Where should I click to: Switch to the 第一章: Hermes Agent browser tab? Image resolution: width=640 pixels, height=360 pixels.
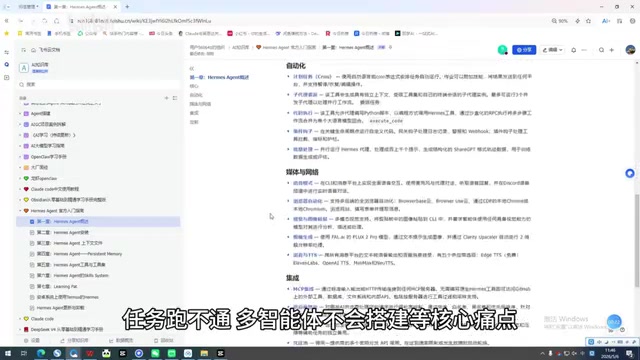(x=81, y=7)
